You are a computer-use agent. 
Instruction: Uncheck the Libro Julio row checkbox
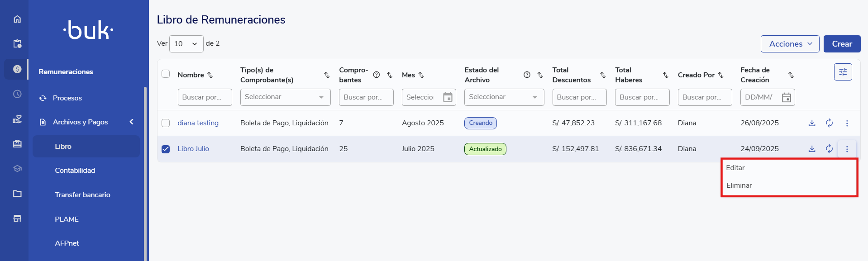click(x=166, y=149)
